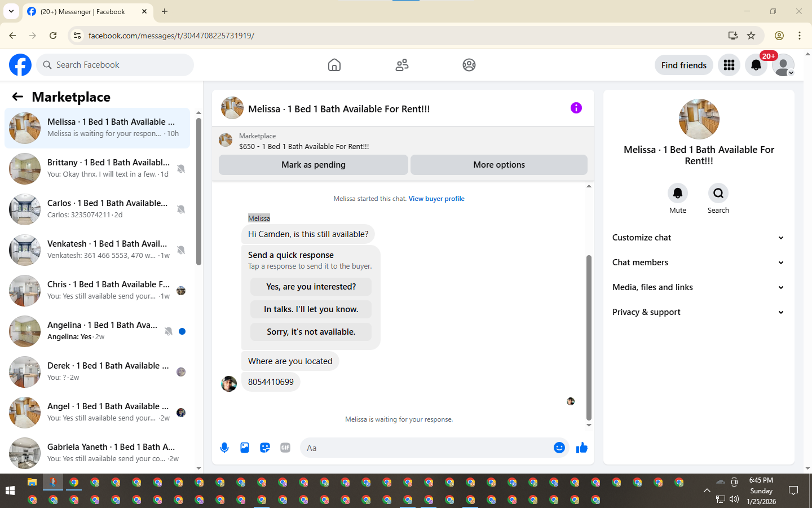Click the browser address bar URL
Screen dimensions: 812x508
point(171,36)
